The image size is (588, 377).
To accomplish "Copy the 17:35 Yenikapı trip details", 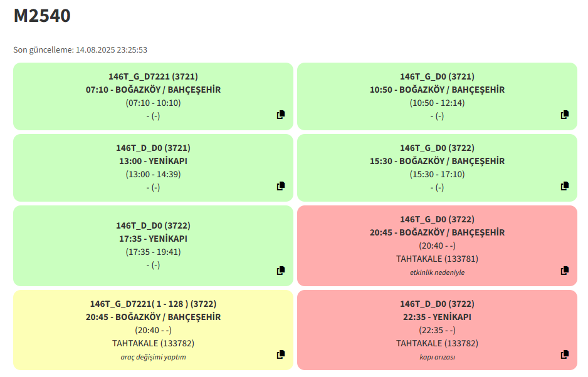I will coord(280,271).
